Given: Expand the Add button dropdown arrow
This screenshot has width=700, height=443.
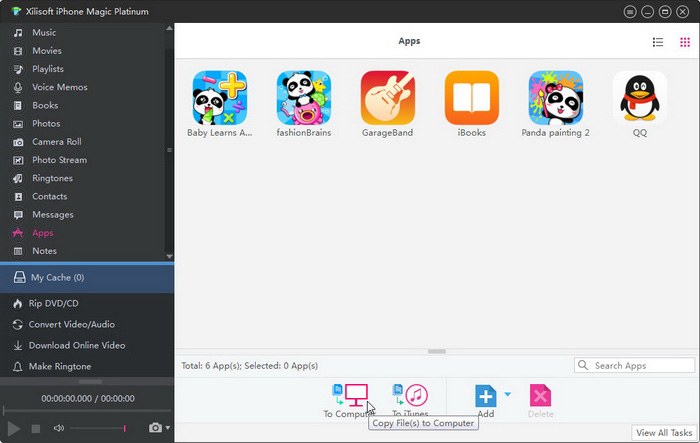Looking at the screenshot, I should coord(507,394).
